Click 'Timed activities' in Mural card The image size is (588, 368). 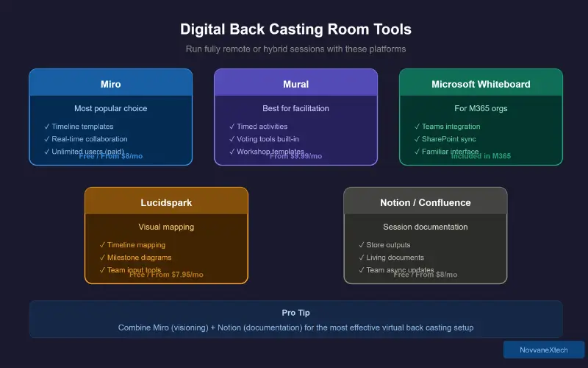coord(262,127)
